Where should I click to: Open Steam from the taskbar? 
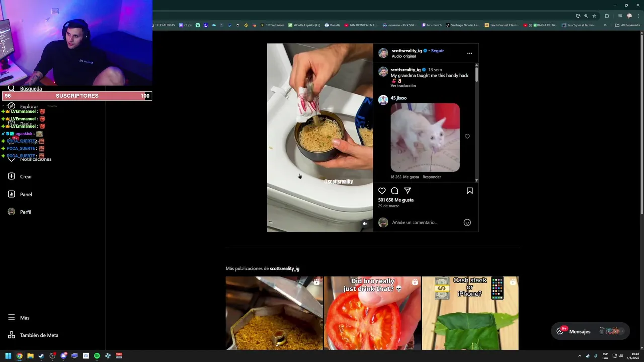pyautogui.click(x=41, y=356)
